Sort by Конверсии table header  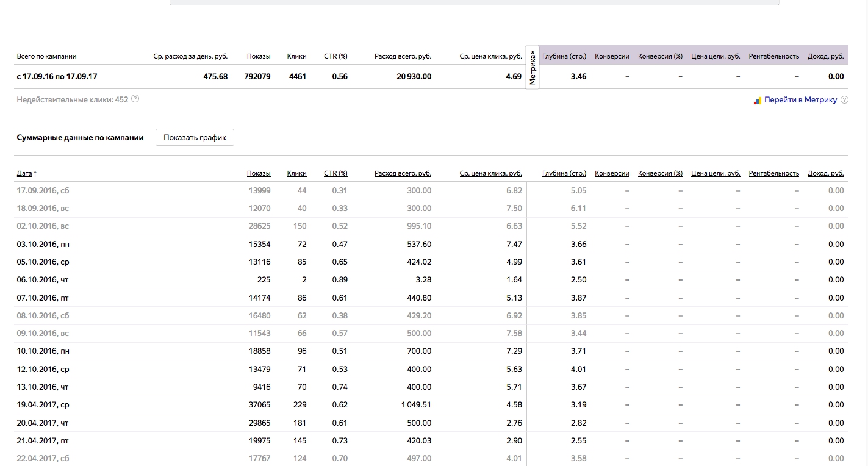[612, 174]
